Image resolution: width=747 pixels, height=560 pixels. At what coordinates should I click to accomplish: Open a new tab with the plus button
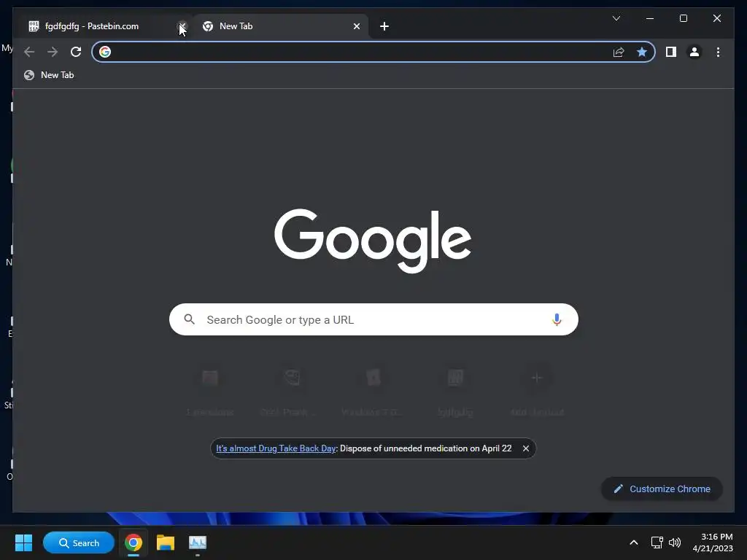[x=384, y=26]
